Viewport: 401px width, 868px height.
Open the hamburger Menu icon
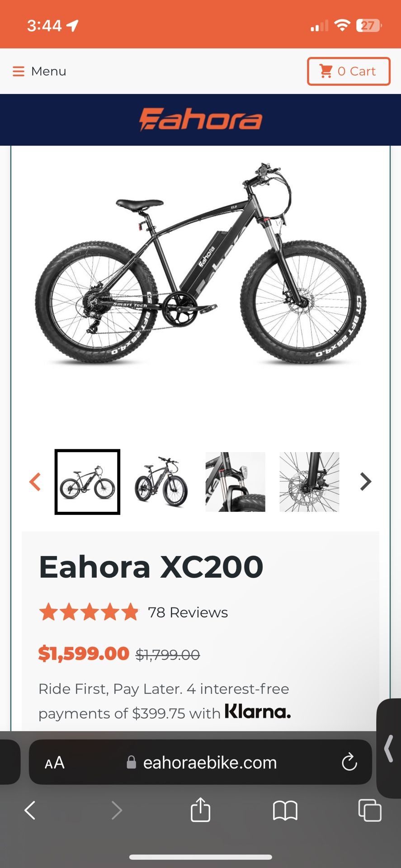19,71
